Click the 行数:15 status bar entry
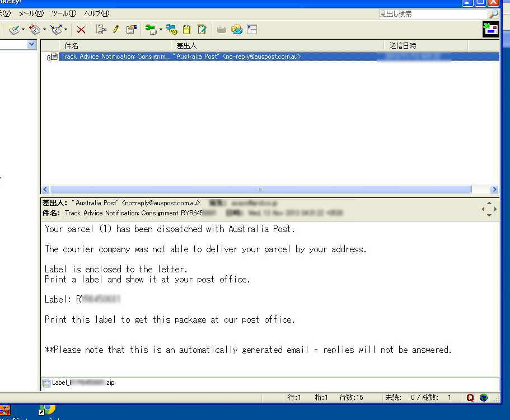The image size is (510, 420). point(351,398)
